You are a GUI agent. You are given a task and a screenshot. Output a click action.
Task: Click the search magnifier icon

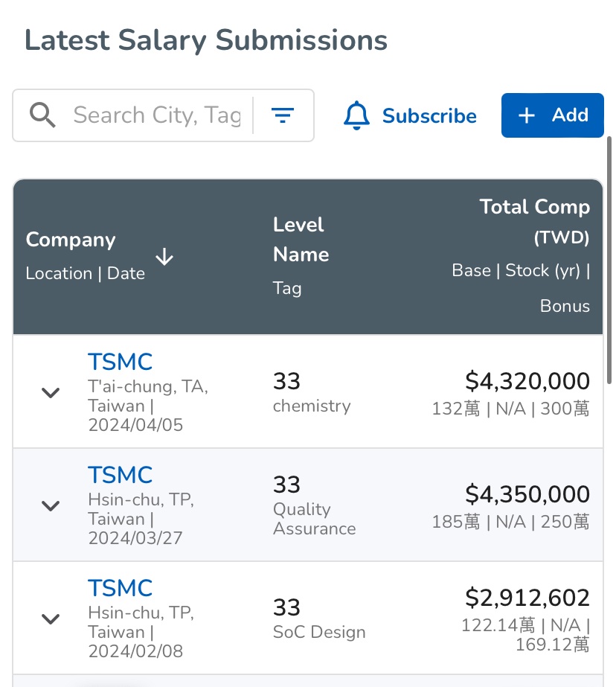click(42, 115)
